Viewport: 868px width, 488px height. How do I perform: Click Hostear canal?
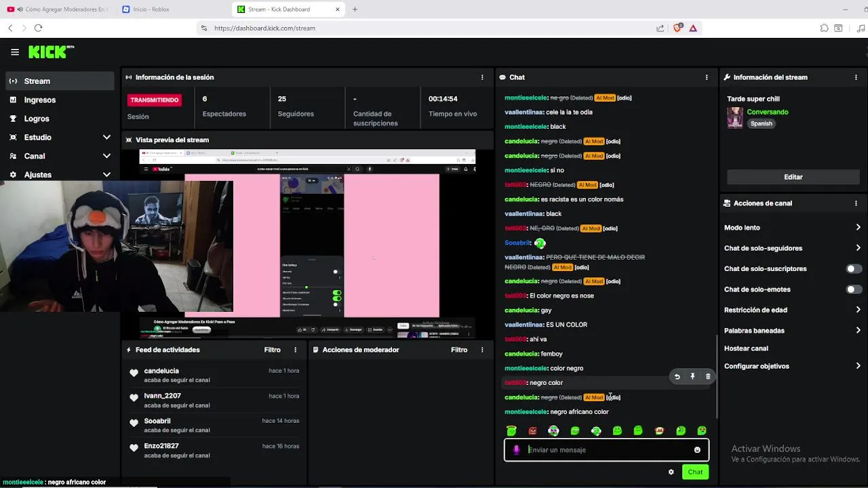pyautogui.click(x=746, y=348)
